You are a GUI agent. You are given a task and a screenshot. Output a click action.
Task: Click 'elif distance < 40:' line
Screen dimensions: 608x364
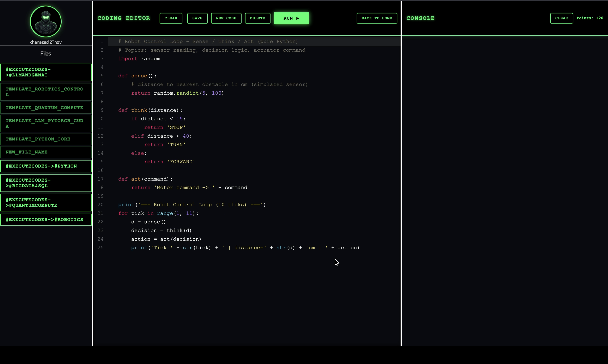pyautogui.click(x=162, y=136)
